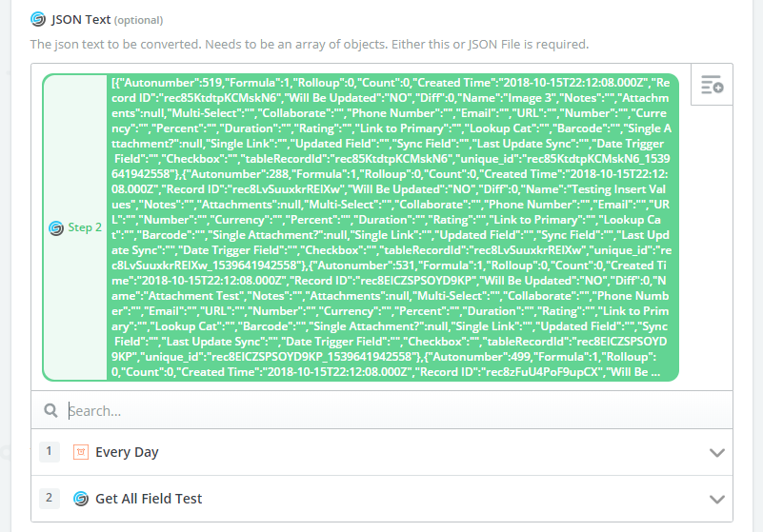The width and height of the screenshot is (763, 532).
Task: Click the empty space right of the green pill
Action: [706, 243]
